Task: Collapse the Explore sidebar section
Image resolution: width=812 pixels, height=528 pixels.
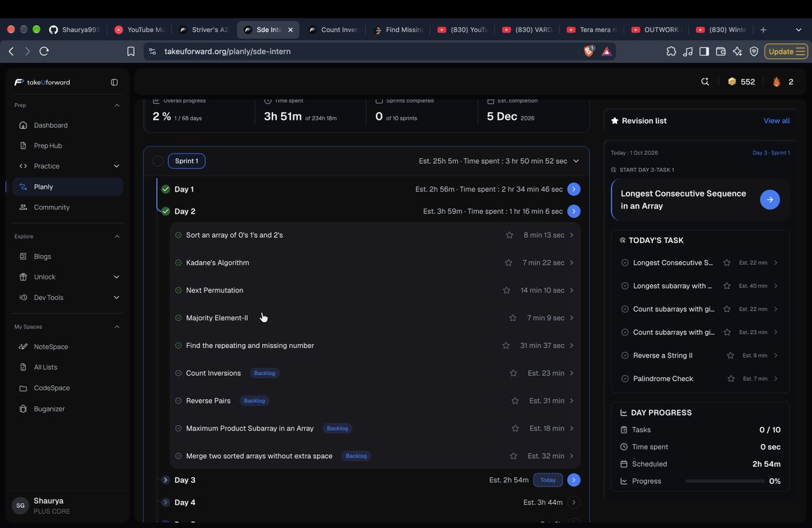Action: coord(117,236)
